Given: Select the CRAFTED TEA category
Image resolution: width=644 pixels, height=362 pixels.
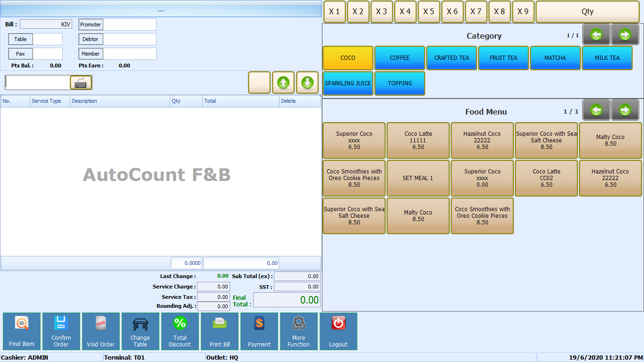Looking at the screenshot, I should point(452,58).
